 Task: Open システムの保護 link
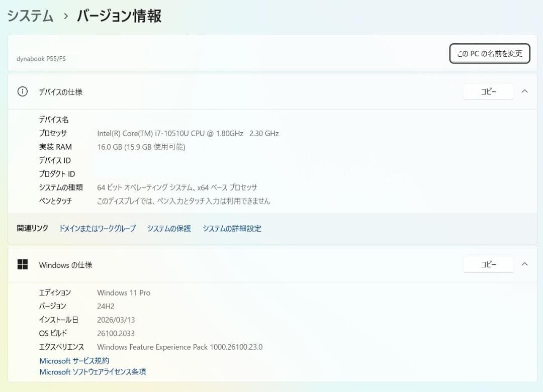[169, 229]
